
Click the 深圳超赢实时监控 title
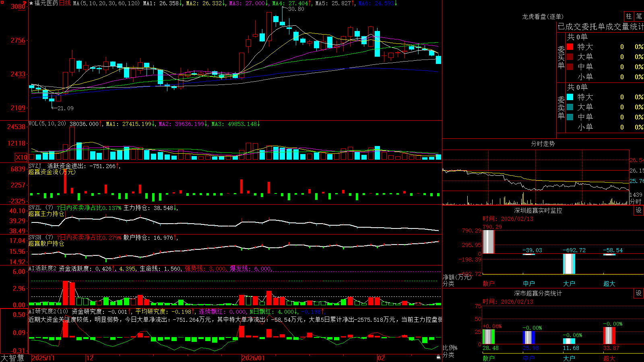point(538,210)
